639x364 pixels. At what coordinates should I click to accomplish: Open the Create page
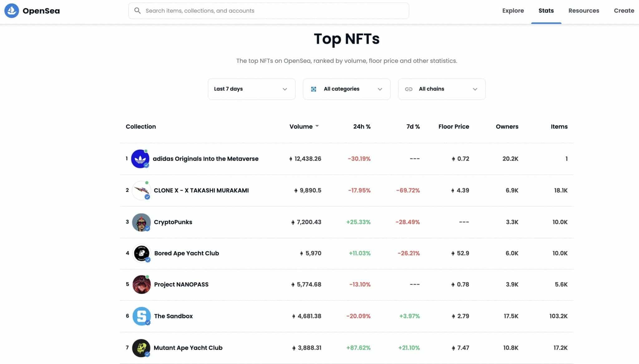[623, 10]
